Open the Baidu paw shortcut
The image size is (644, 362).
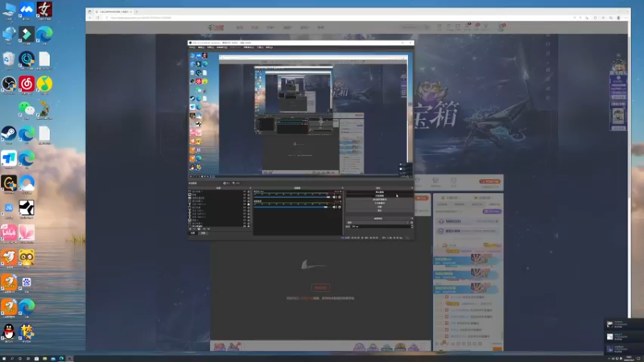[27, 282]
